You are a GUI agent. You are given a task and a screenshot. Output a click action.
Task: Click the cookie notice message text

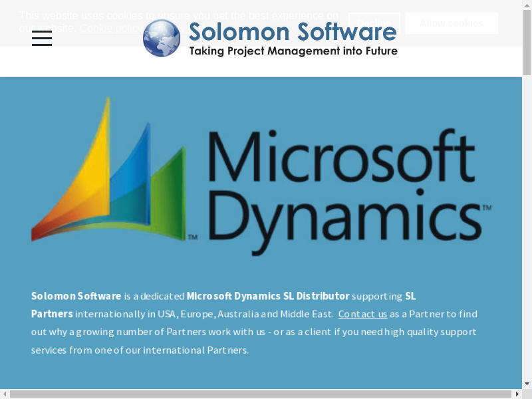[178, 15]
